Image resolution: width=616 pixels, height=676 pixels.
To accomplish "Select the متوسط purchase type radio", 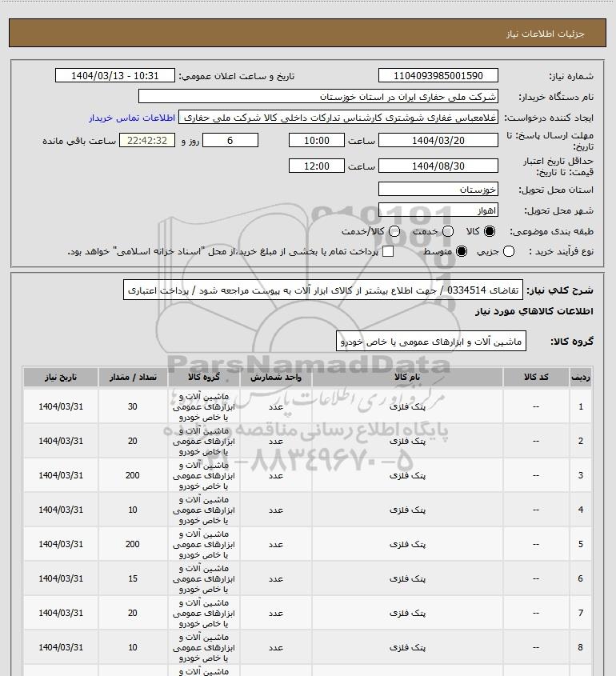I will tap(462, 252).
